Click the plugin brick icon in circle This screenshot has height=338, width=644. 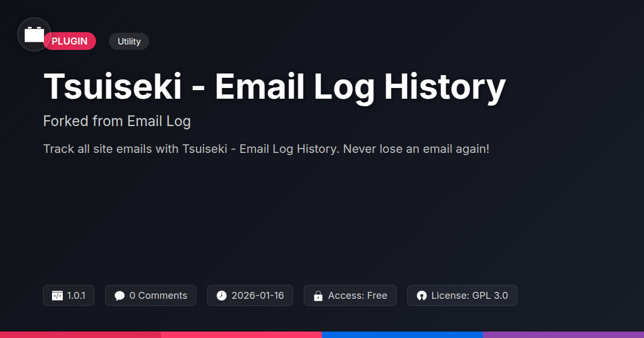[x=34, y=34]
